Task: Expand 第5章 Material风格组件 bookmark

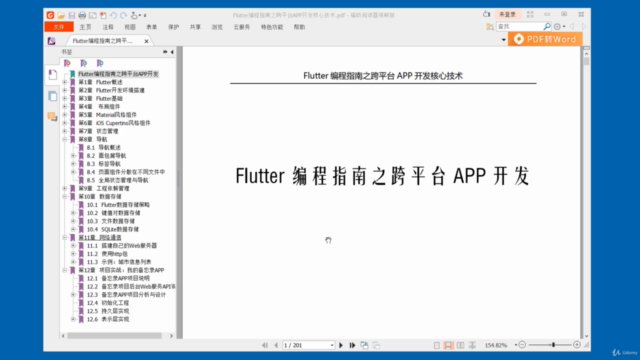Action: (x=64, y=115)
